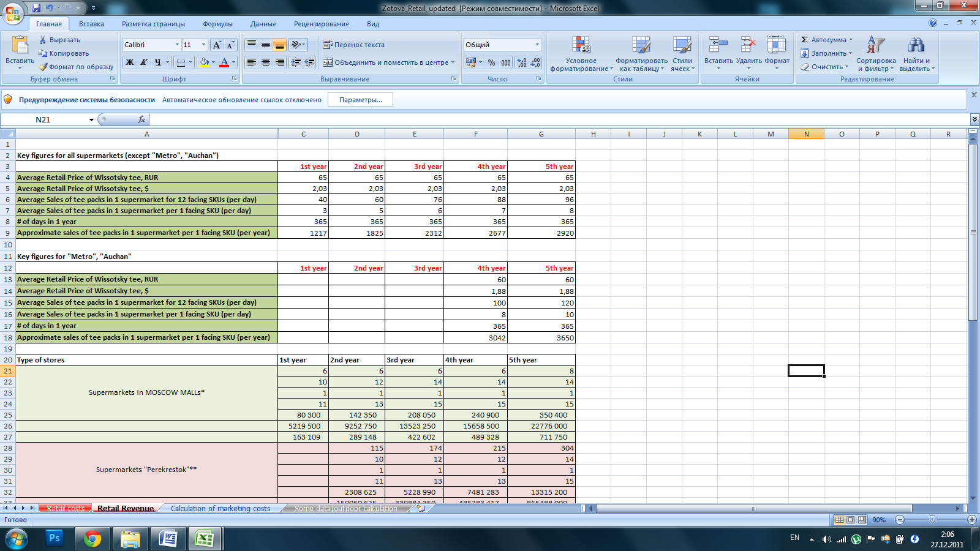Activate Формат по образцу painter

tap(76, 67)
